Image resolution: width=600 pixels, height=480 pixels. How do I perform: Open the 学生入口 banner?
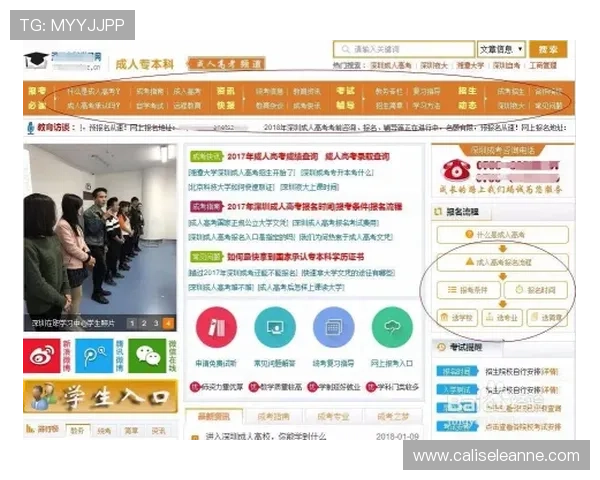coord(101,397)
